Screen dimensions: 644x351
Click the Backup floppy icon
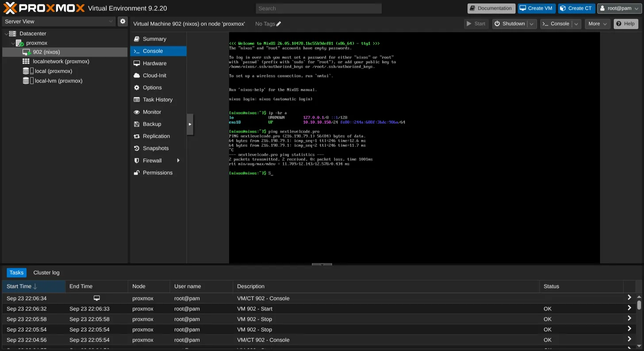(x=137, y=124)
